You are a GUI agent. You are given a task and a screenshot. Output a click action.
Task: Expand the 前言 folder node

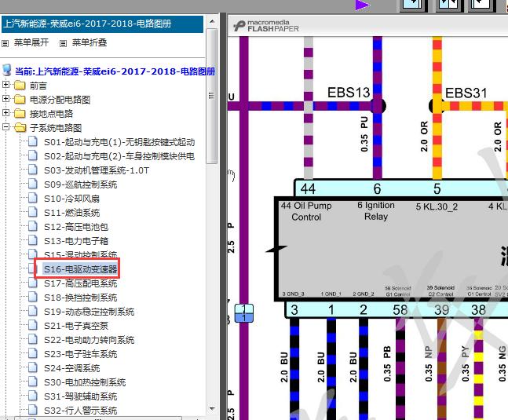point(5,85)
